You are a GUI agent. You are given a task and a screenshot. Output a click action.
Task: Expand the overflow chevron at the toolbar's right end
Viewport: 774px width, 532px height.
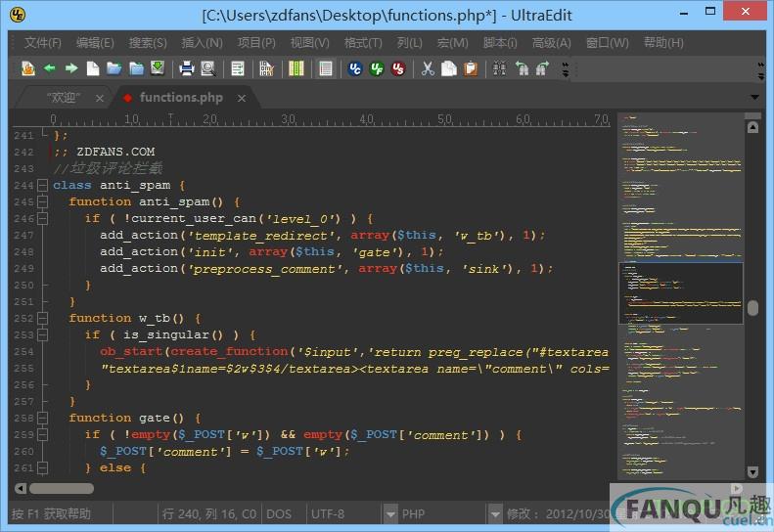pos(760,70)
